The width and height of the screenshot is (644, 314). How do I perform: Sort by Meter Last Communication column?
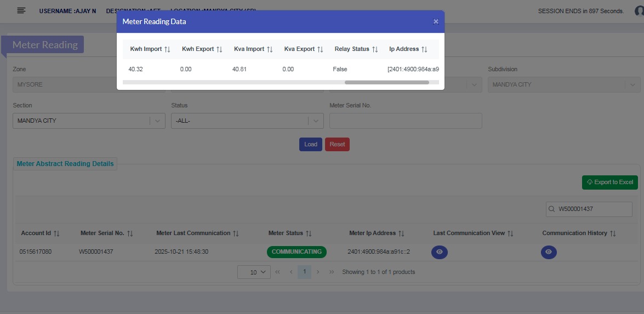click(x=236, y=233)
